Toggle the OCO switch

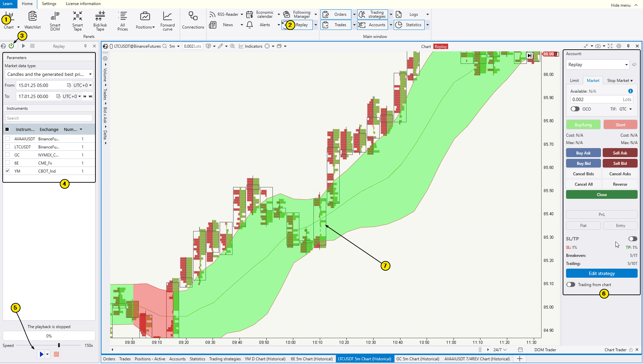click(575, 109)
